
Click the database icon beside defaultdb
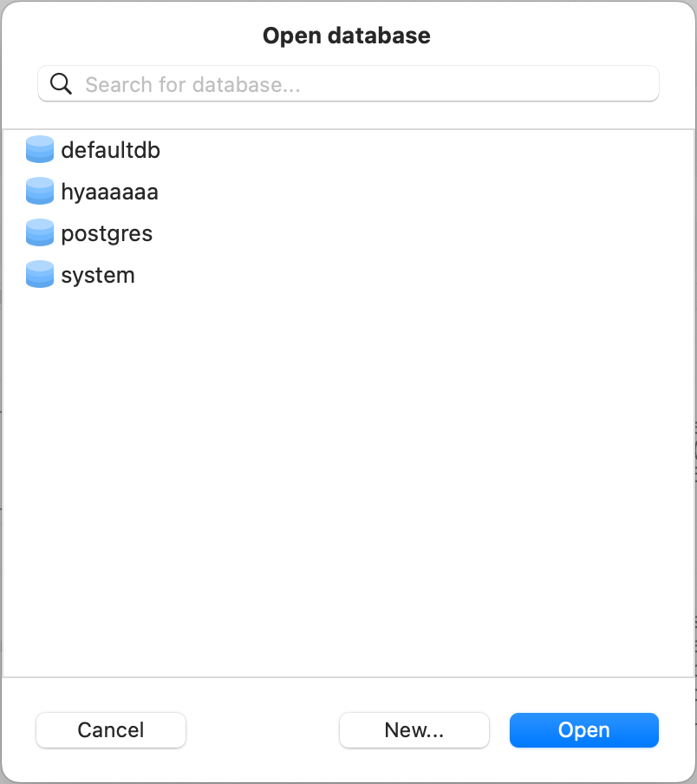[39, 149]
